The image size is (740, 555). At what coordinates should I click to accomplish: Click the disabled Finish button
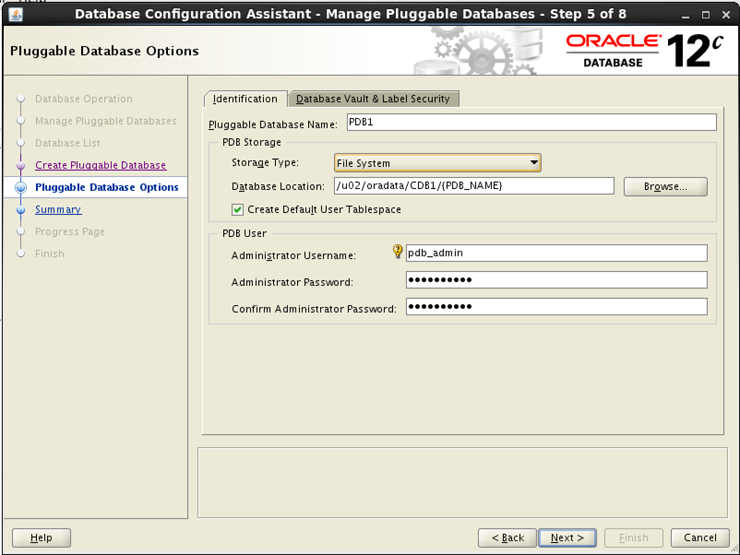click(633, 538)
